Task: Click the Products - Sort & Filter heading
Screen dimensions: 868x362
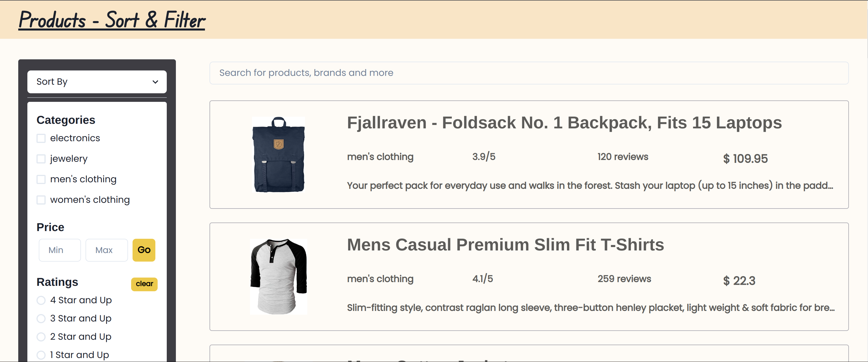Action: coord(111,20)
